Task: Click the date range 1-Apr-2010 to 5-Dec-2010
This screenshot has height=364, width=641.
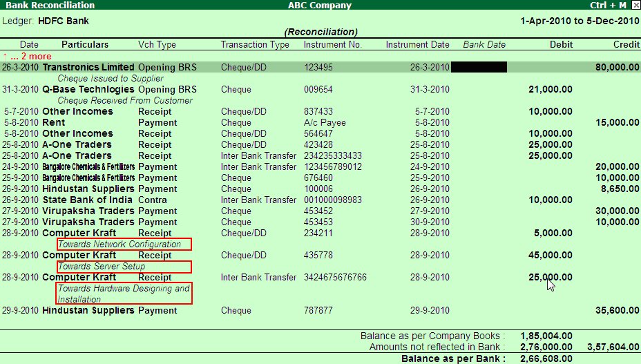Action: pyautogui.click(x=580, y=21)
